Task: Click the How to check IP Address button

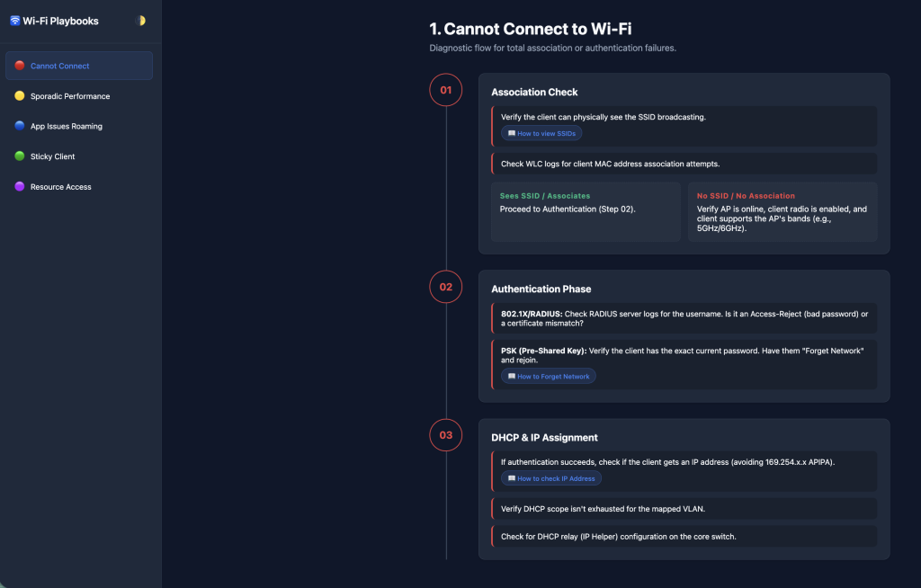Action: pos(550,478)
